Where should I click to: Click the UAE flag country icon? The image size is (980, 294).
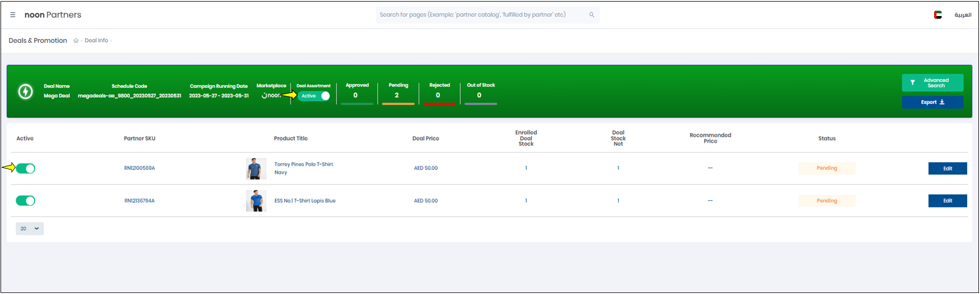coord(938,15)
